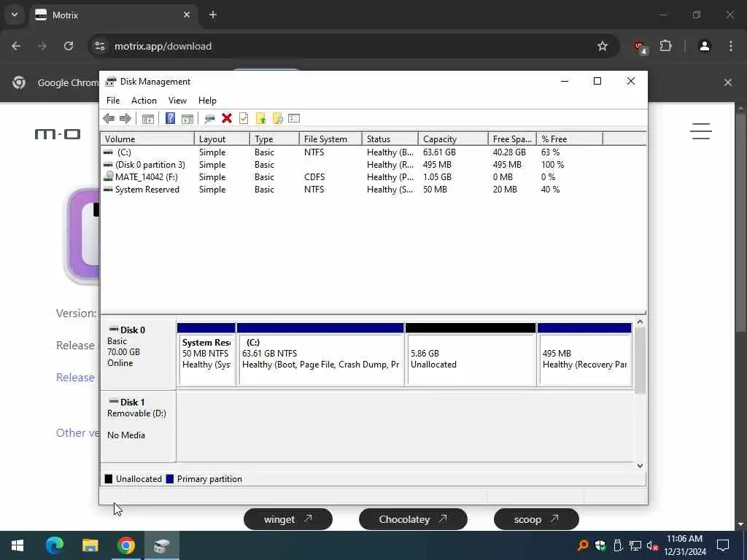
Task: Click the red X delete icon
Action: tap(227, 119)
